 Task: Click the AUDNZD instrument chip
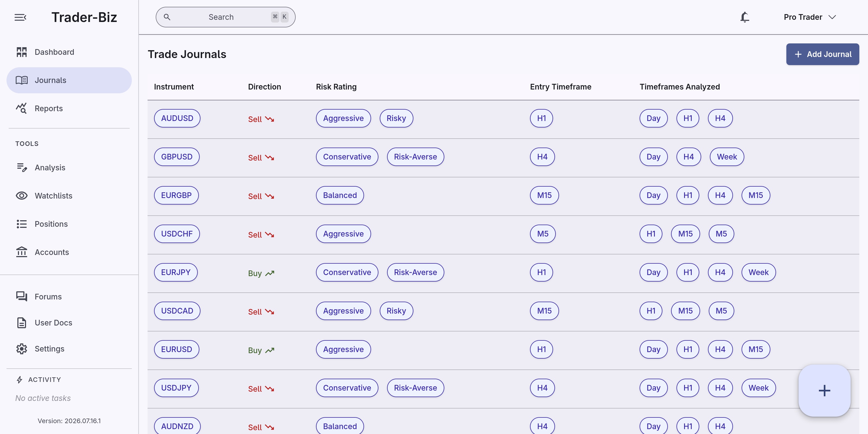[177, 426]
